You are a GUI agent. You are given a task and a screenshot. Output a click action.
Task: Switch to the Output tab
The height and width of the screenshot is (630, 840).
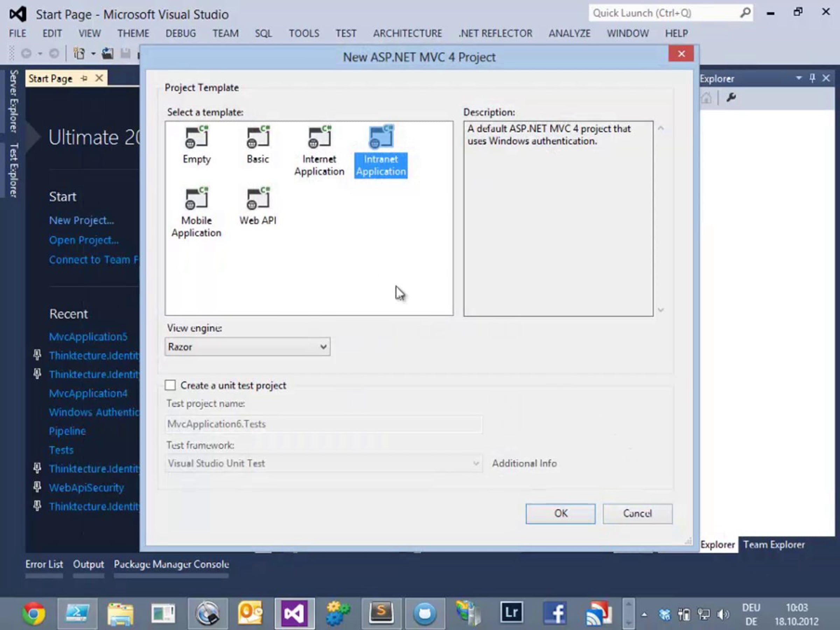tap(89, 564)
